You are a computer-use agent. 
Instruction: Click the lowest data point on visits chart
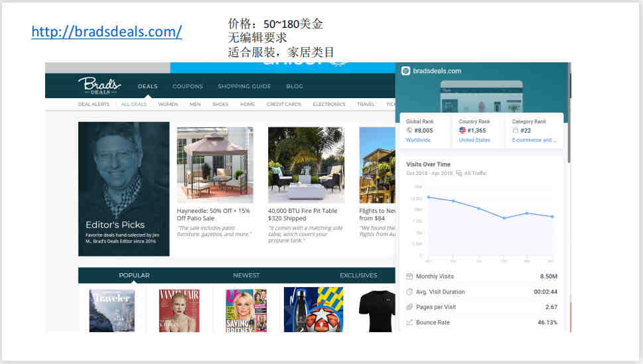504,218
